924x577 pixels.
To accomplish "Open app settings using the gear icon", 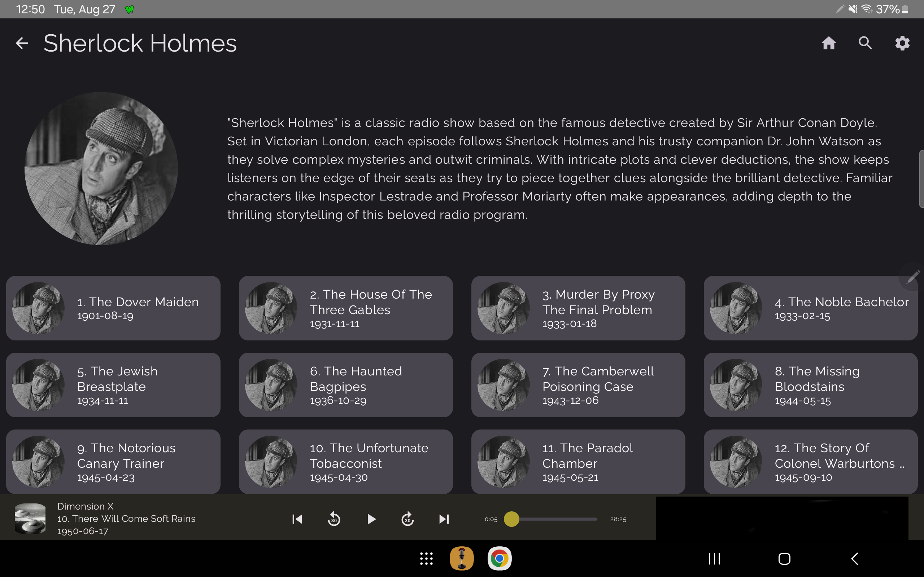I will pyautogui.click(x=902, y=43).
